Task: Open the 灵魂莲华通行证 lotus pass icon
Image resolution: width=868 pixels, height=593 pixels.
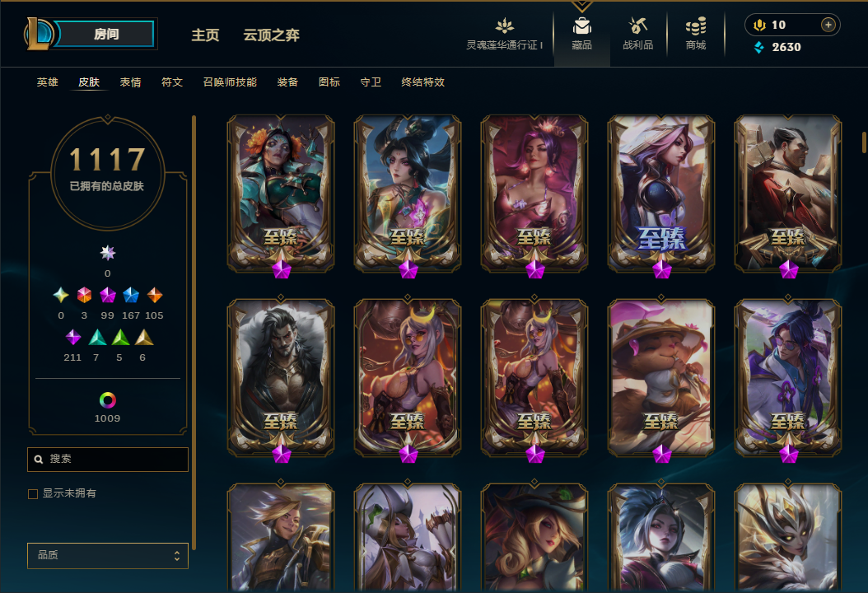Action: coord(504,26)
